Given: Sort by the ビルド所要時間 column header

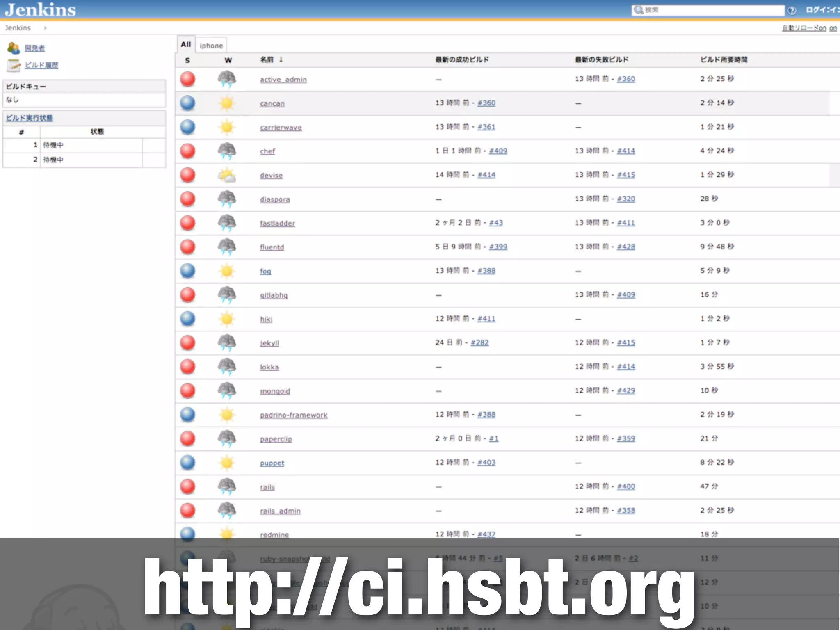Looking at the screenshot, I should (x=724, y=60).
